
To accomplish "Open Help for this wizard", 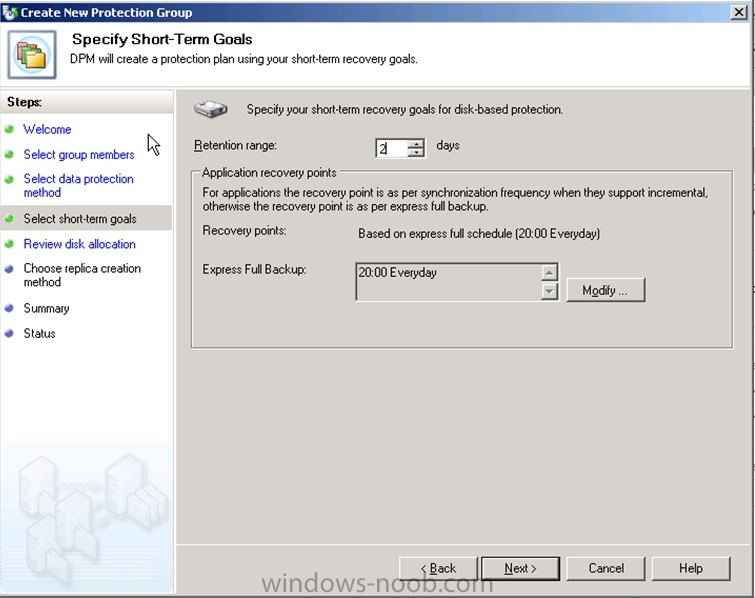I will point(691,569).
